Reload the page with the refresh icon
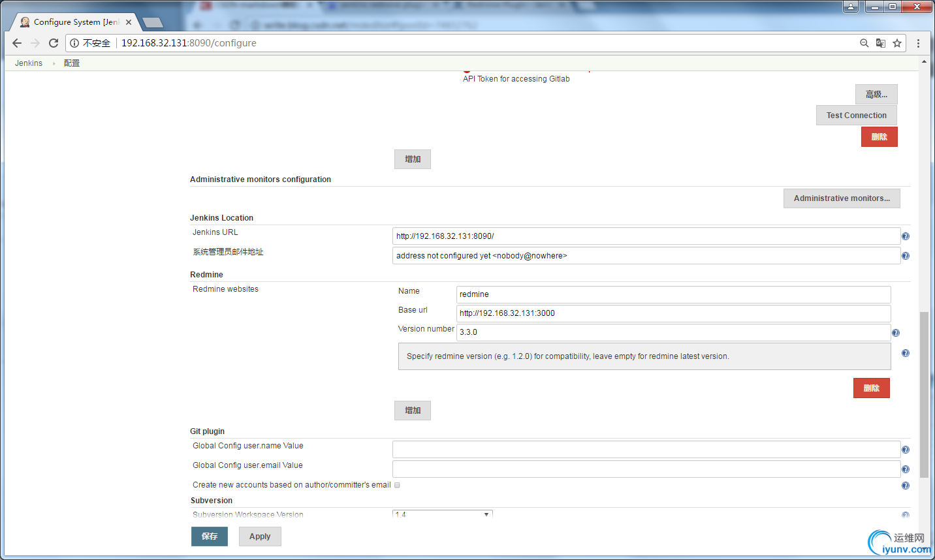The width and height of the screenshot is (935, 560). pyautogui.click(x=54, y=43)
